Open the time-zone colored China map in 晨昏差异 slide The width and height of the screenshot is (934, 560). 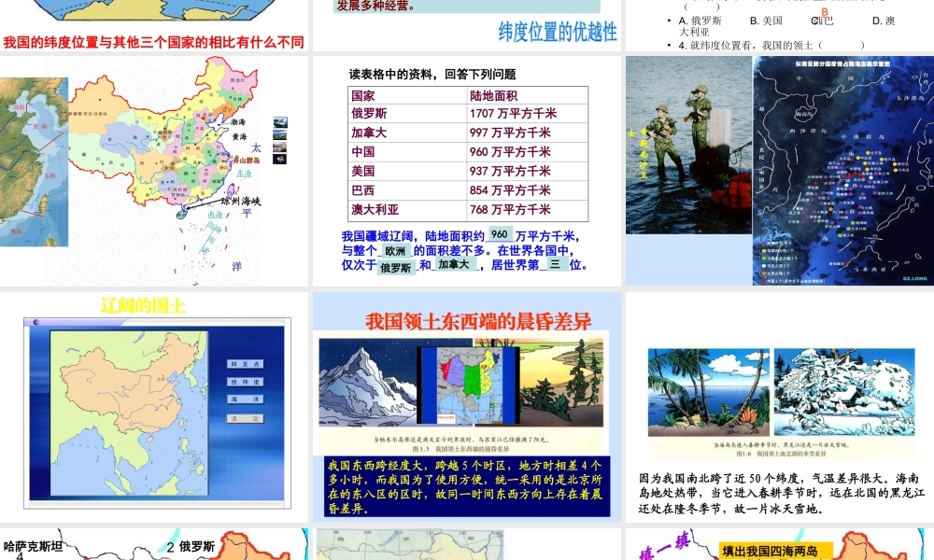click(x=468, y=385)
